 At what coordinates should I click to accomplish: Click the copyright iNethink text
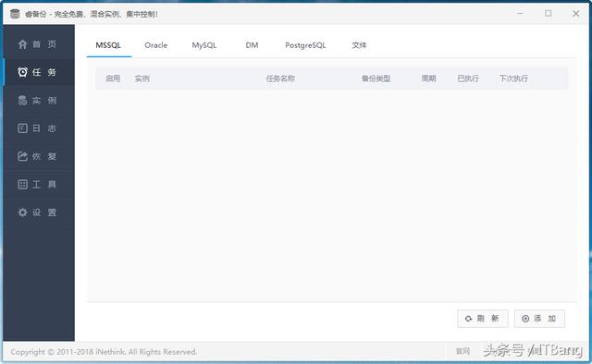[104, 352]
